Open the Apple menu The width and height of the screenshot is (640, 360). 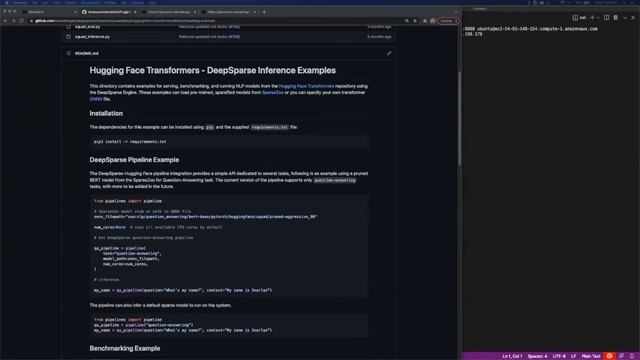pyautogui.click(x=7, y=2)
